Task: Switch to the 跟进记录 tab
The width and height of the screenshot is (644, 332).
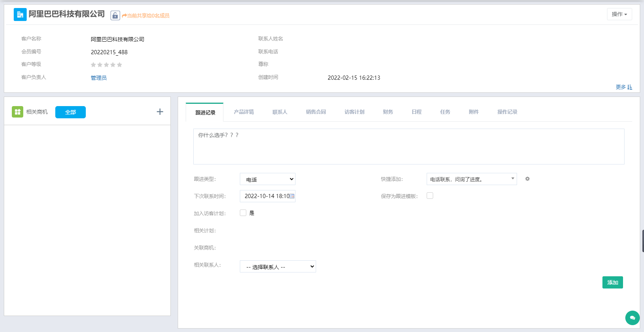Action: click(x=205, y=112)
